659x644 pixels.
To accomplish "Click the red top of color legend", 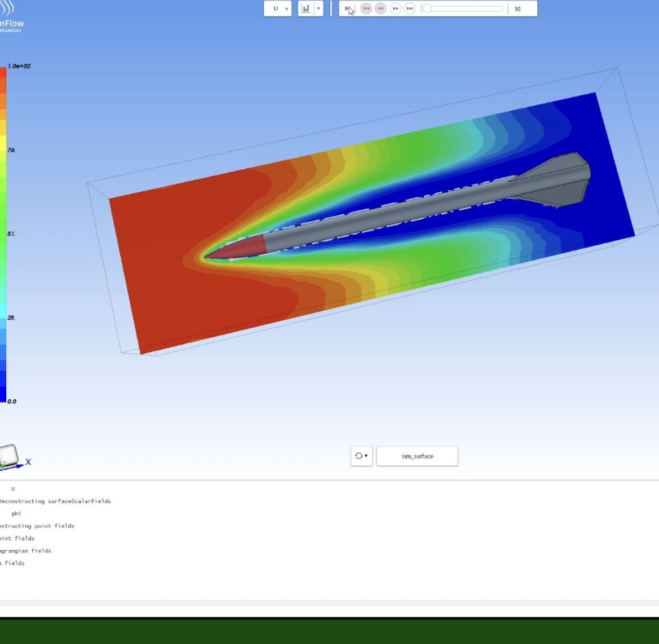I will pyautogui.click(x=3, y=72).
